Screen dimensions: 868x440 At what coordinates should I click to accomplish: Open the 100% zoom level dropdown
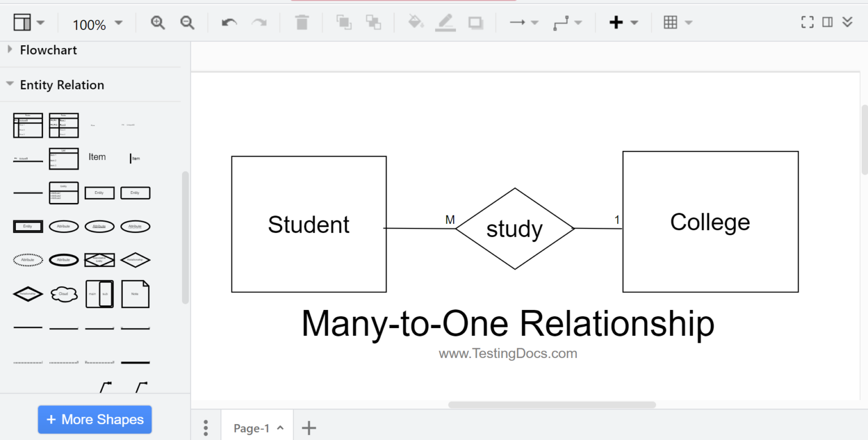pos(96,22)
